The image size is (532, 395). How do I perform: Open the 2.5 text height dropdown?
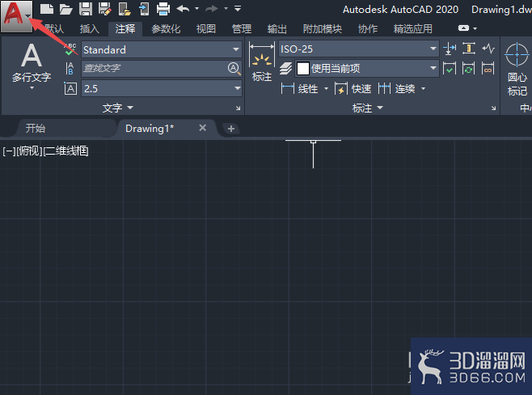point(162,89)
